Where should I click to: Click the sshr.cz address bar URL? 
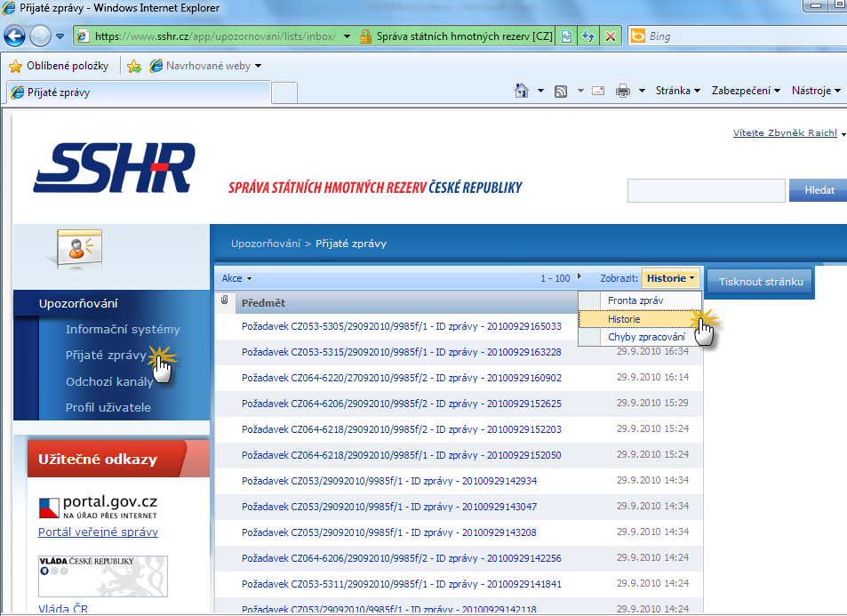click(x=215, y=36)
